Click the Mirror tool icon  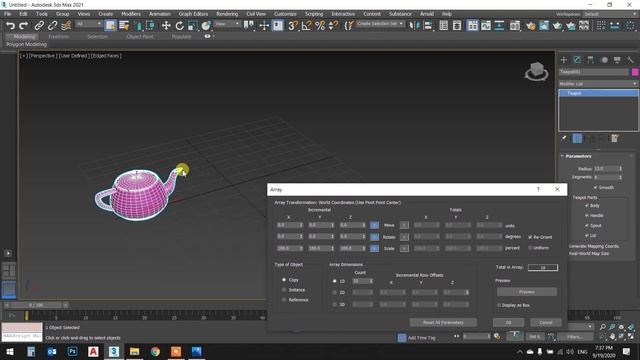(414, 26)
